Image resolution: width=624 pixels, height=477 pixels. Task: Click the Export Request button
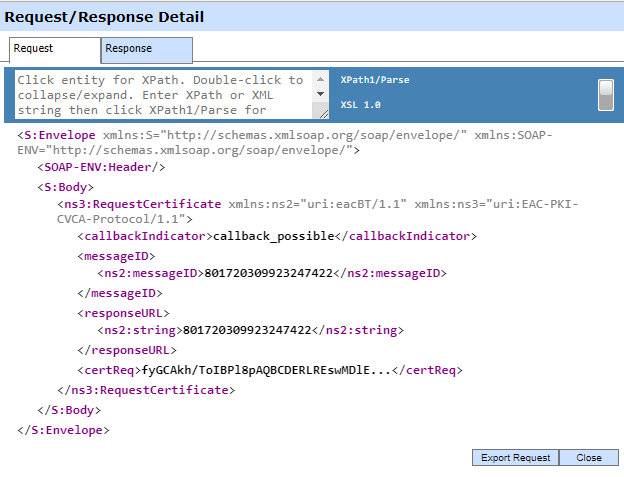[x=515, y=458]
